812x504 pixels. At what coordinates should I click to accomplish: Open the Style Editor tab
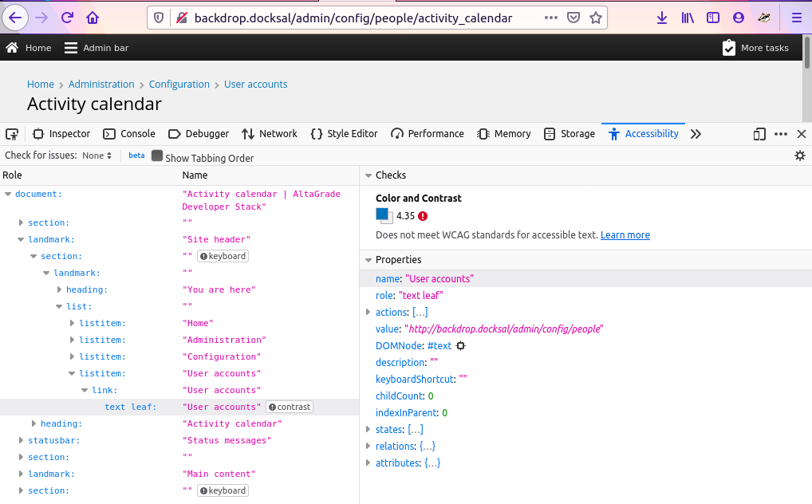click(x=345, y=134)
